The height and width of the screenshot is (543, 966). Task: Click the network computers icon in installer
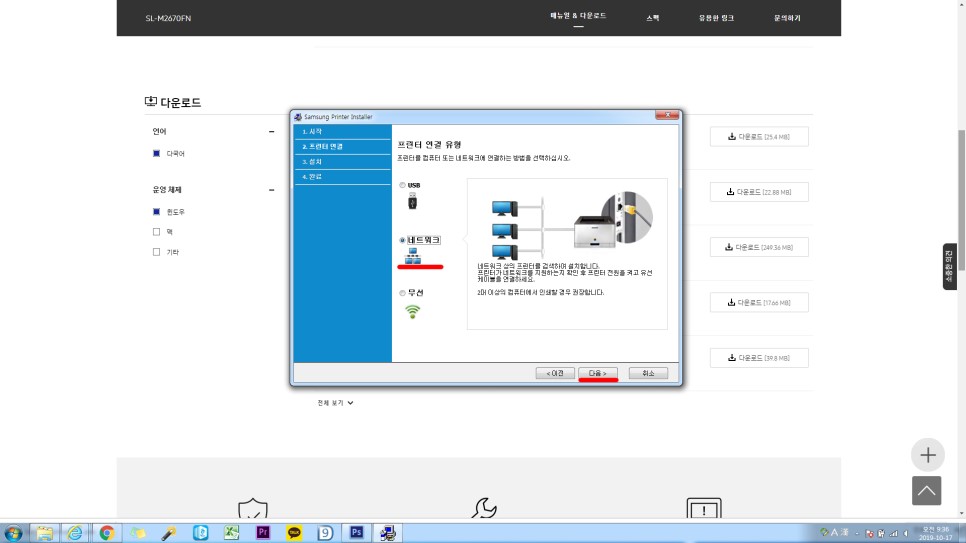click(x=413, y=255)
